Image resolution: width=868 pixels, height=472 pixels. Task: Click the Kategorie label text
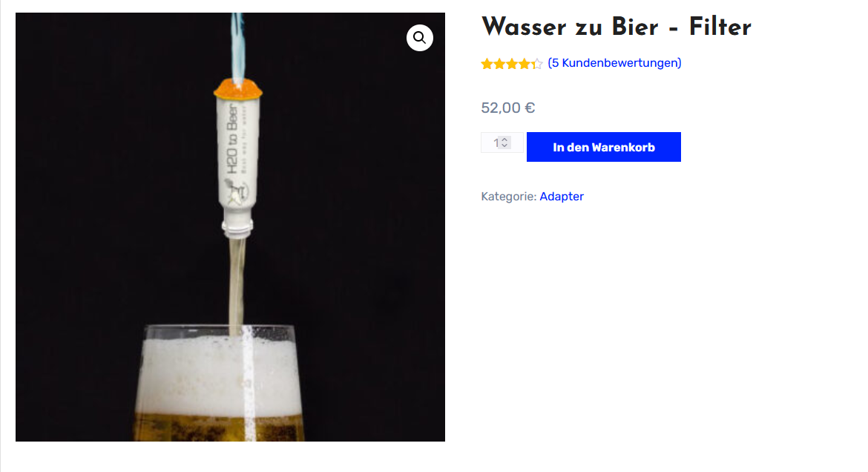tap(509, 197)
